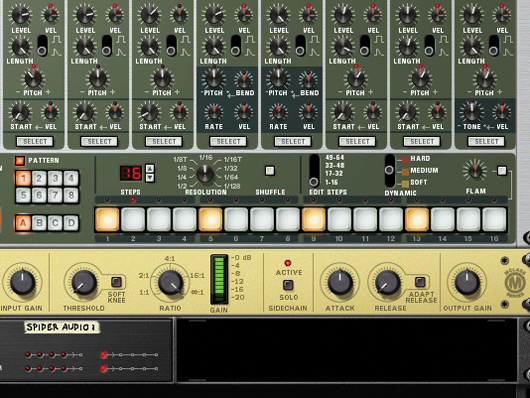Click the Edit Steps range switch

[314, 170]
